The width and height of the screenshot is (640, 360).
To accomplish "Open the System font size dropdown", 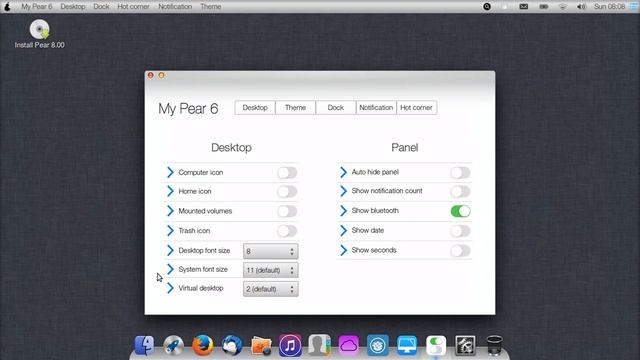I will [271, 270].
